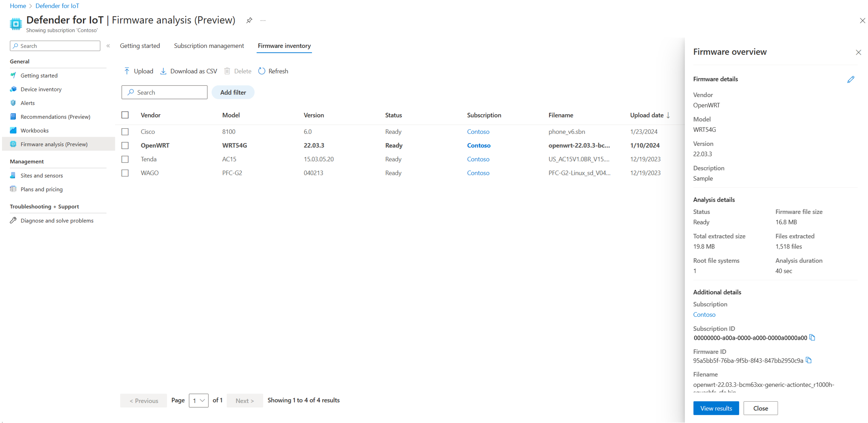Sort by Upload date arrow
Screen dimensions: 868x423
click(668, 115)
